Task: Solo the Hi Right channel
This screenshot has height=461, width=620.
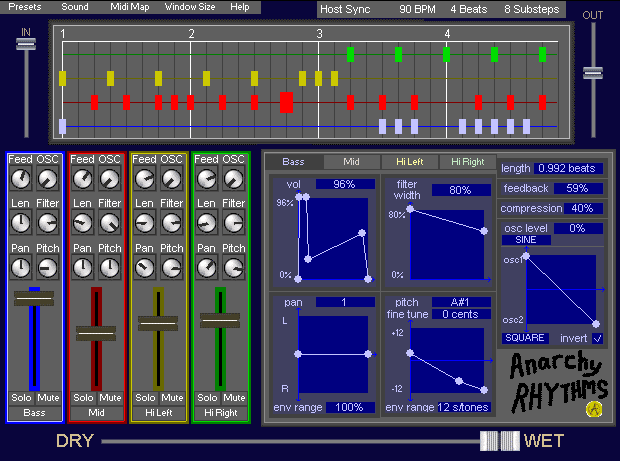Action: (208, 398)
